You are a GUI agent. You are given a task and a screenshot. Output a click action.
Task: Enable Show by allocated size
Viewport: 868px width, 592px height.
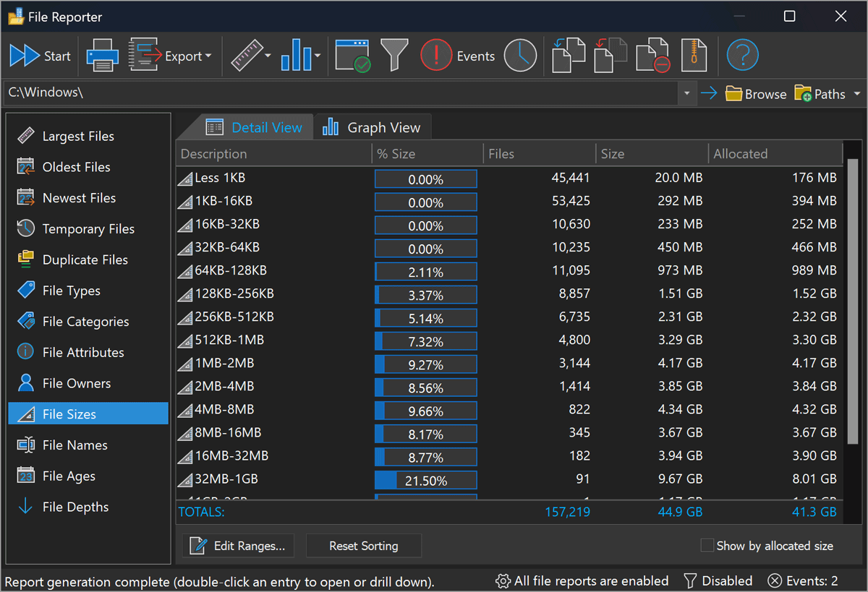pyautogui.click(x=706, y=546)
